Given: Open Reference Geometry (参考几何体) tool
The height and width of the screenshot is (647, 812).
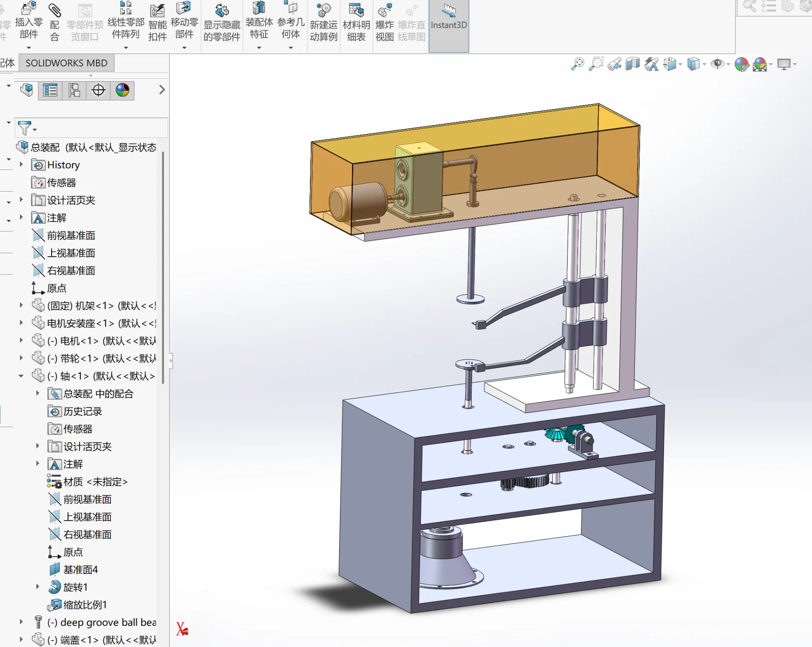Looking at the screenshot, I should click(x=291, y=21).
